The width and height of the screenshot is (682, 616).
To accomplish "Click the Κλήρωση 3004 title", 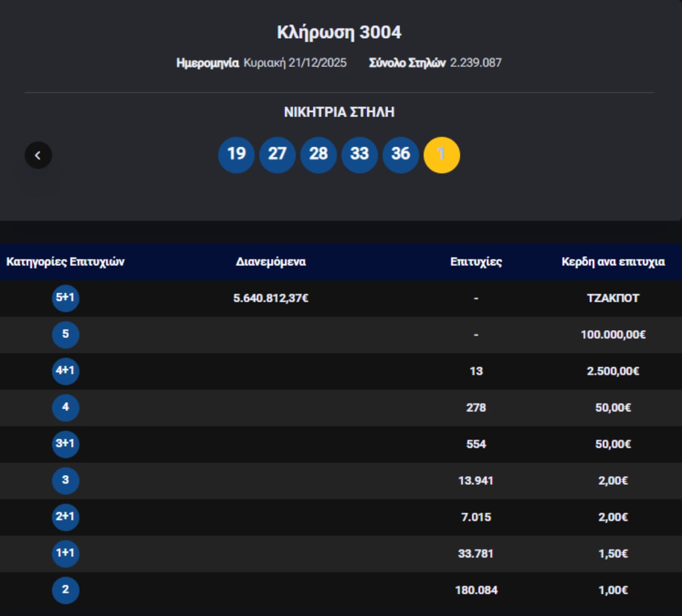I will (339, 32).
